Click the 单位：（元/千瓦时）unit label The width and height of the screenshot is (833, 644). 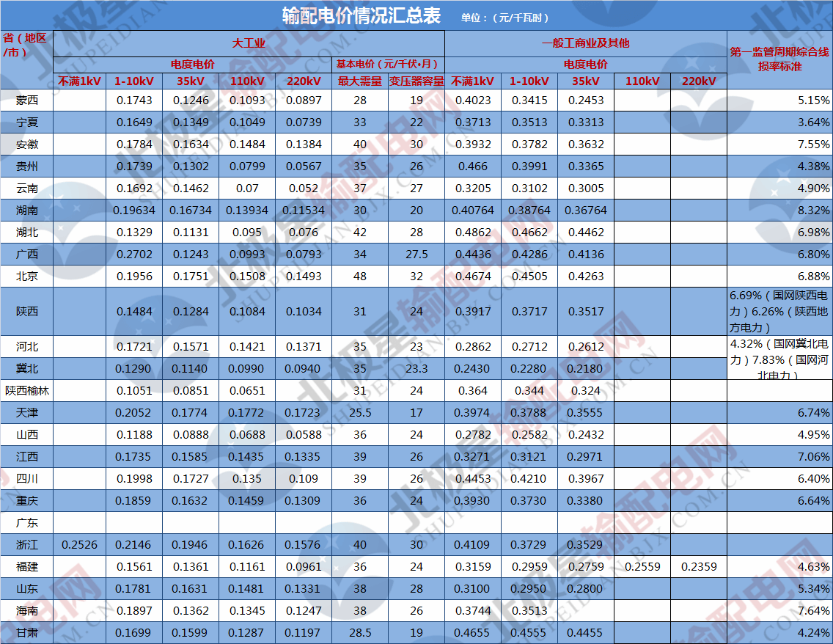(x=505, y=18)
